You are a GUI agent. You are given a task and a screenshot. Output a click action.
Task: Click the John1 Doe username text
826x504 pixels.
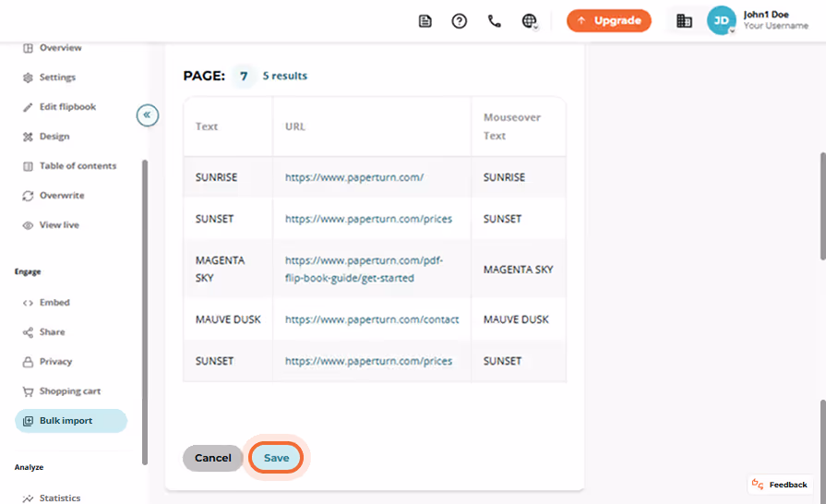[x=766, y=15]
